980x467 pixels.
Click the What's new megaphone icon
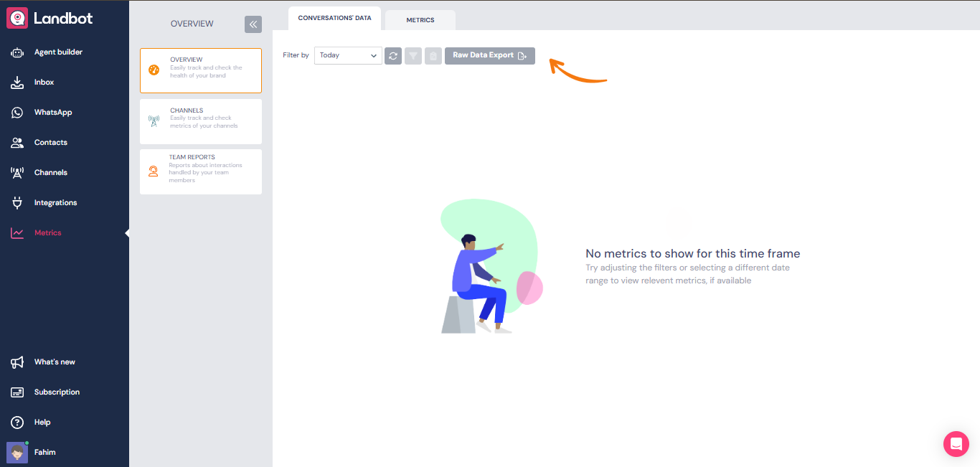tap(17, 362)
